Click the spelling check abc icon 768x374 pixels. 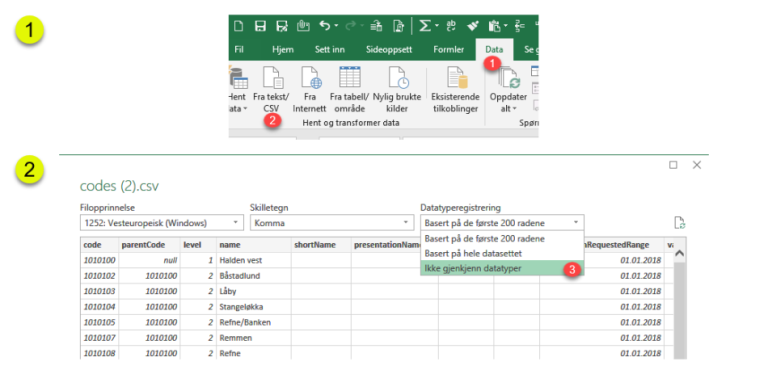pyautogui.click(x=452, y=26)
